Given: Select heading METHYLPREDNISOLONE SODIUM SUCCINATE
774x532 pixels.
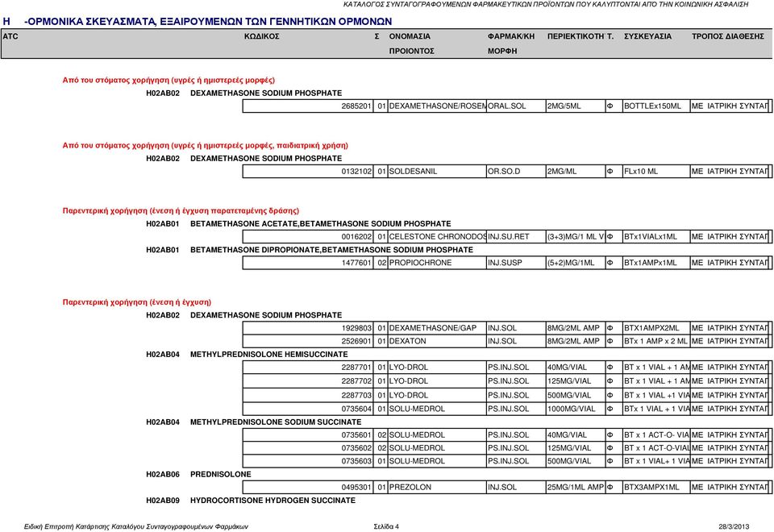Looking at the screenshot, I should 276,422.
